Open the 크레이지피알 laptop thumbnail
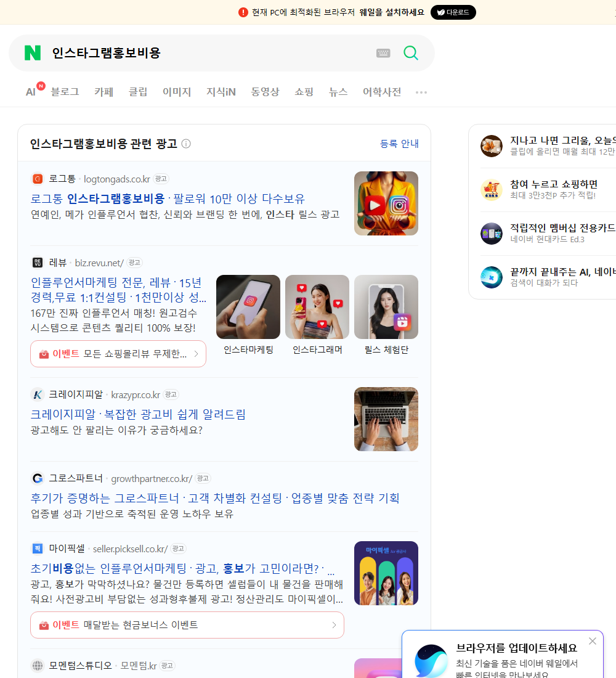The height and width of the screenshot is (678, 616). (386, 419)
